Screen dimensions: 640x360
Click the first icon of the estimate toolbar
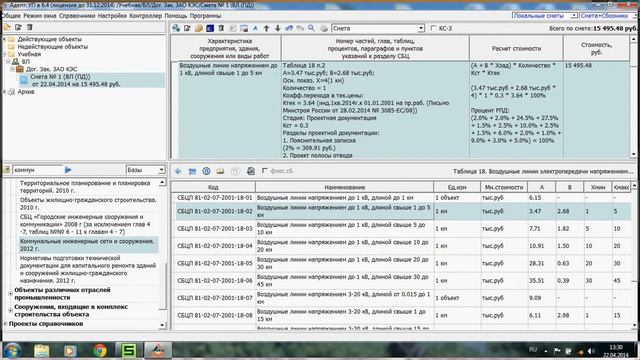[x=176, y=28]
